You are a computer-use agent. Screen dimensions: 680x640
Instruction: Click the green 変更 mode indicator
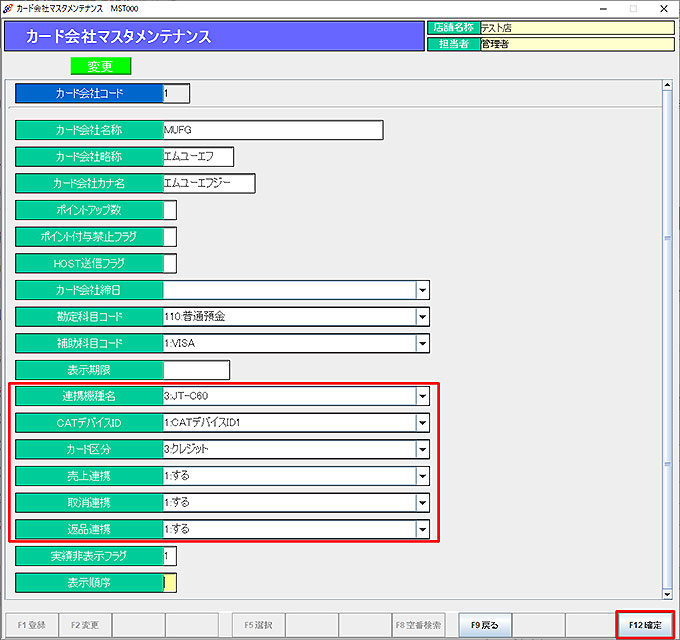click(101, 66)
